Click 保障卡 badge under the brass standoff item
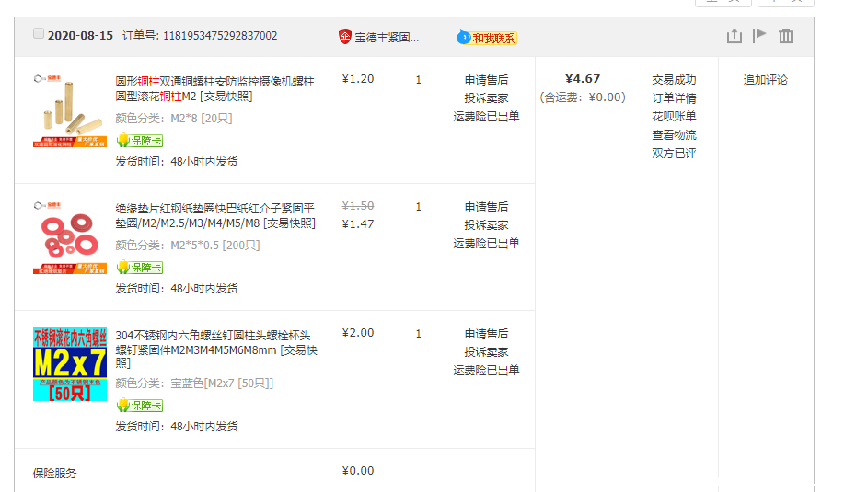Image resolution: width=868 pixels, height=492 pixels. pyautogui.click(x=140, y=141)
